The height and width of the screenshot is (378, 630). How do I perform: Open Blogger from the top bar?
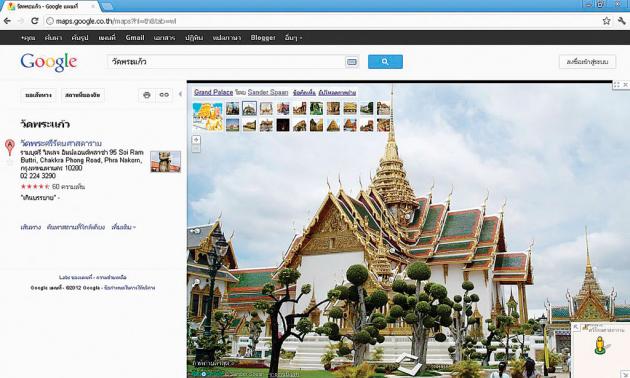click(263, 37)
